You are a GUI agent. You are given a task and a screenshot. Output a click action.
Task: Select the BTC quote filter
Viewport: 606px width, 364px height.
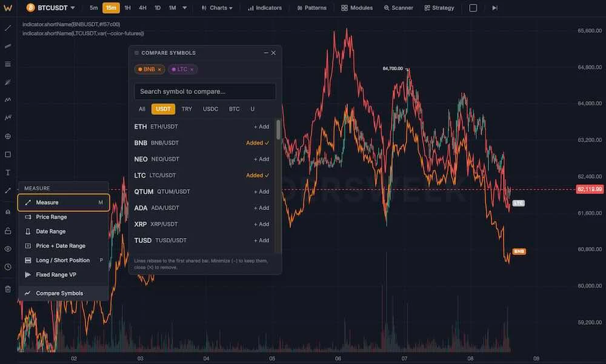pos(234,109)
